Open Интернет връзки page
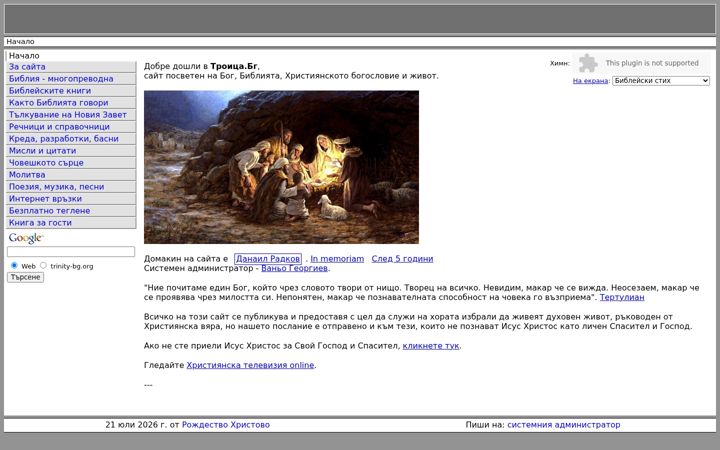This screenshot has width=720, height=450. click(x=71, y=199)
